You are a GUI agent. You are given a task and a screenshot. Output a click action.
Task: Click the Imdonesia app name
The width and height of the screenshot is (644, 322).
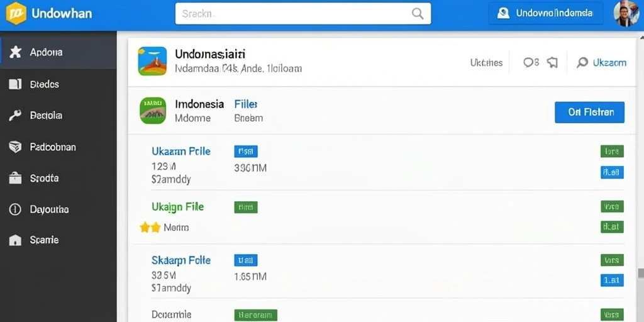pos(199,104)
